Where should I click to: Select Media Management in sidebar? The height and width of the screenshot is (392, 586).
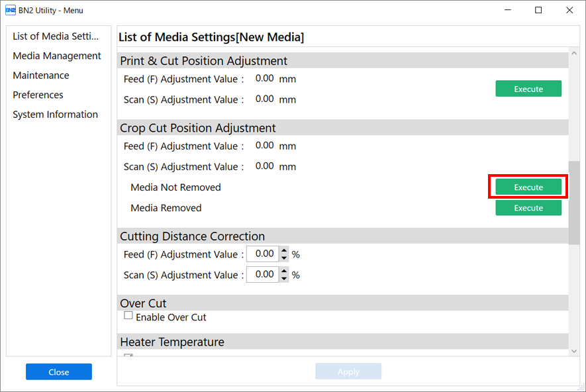[57, 56]
